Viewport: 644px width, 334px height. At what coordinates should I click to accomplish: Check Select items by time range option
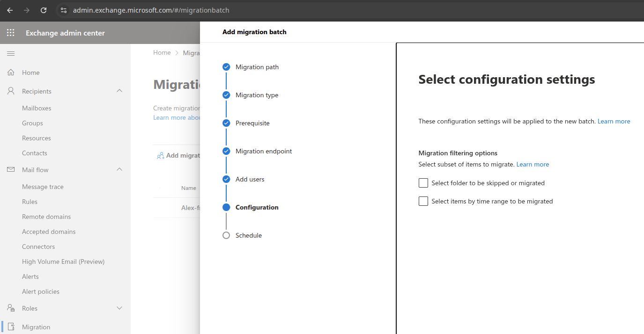coord(423,201)
